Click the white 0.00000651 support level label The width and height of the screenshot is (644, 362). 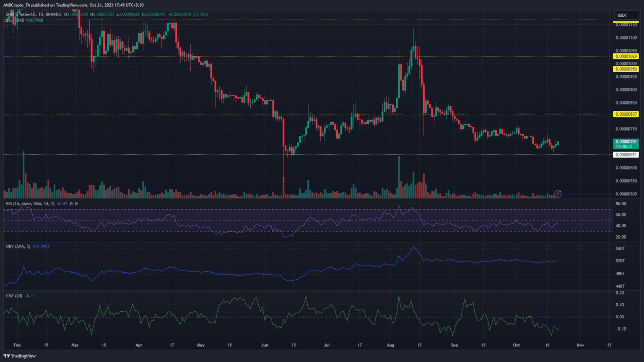tap(626, 155)
